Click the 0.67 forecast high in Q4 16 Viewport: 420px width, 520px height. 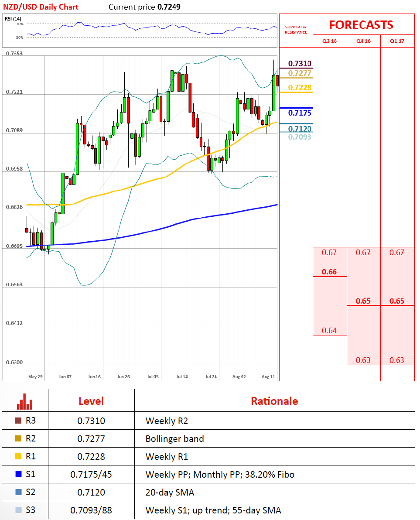(363, 253)
